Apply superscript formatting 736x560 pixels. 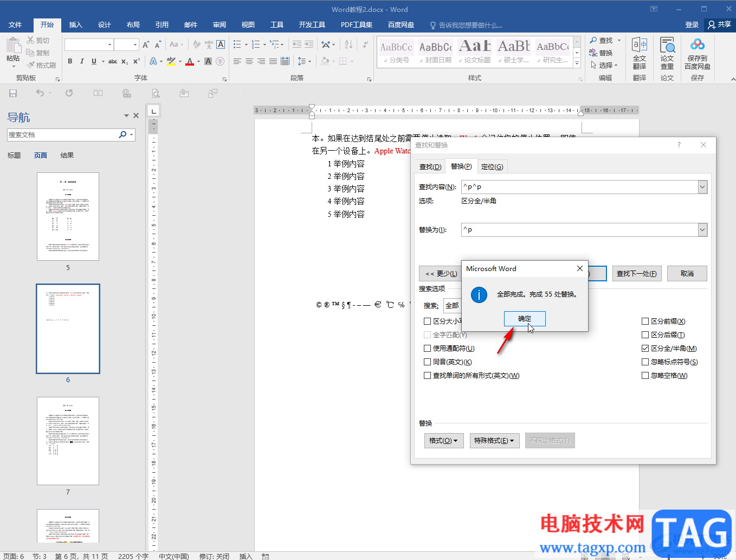point(137,61)
